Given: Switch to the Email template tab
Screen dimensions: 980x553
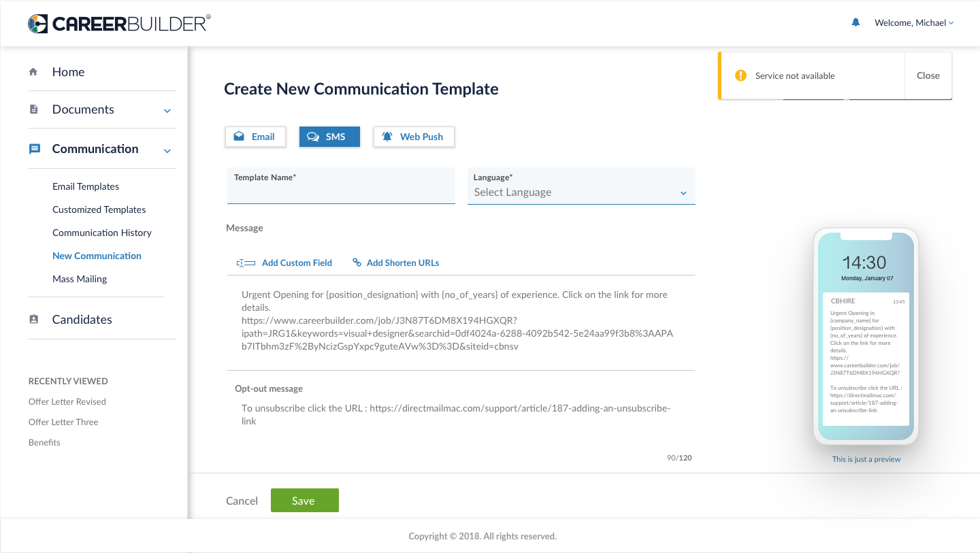Looking at the screenshot, I should 255,137.
